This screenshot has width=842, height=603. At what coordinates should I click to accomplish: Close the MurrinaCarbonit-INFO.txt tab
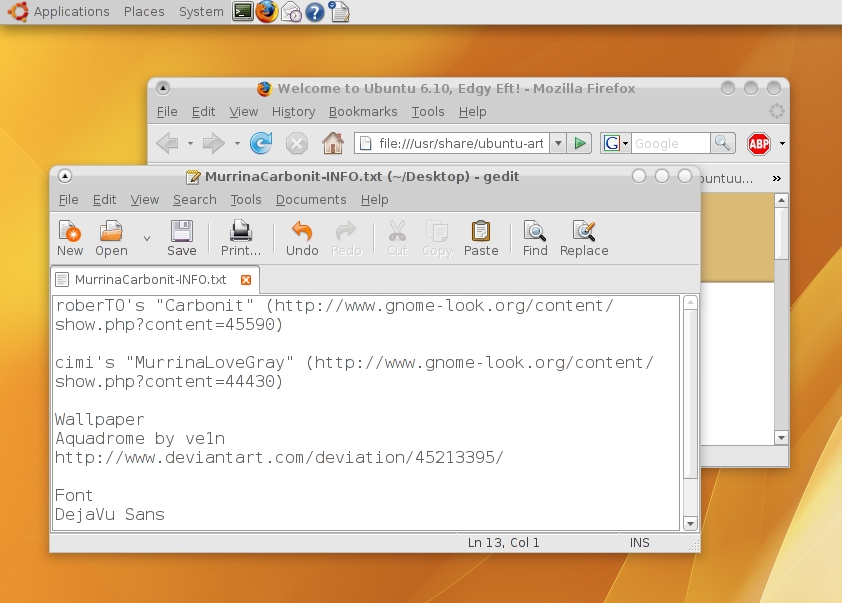point(246,280)
